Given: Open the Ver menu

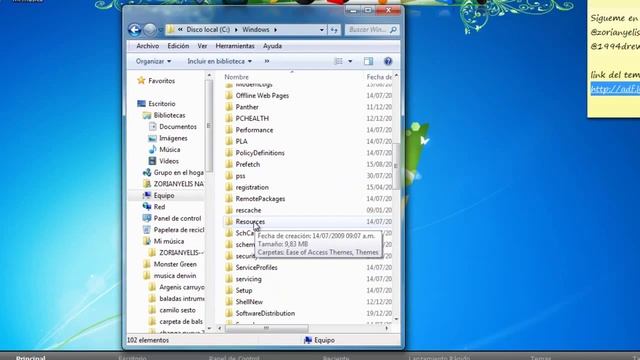Looking at the screenshot, I should pyautogui.click(x=202, y=46).
